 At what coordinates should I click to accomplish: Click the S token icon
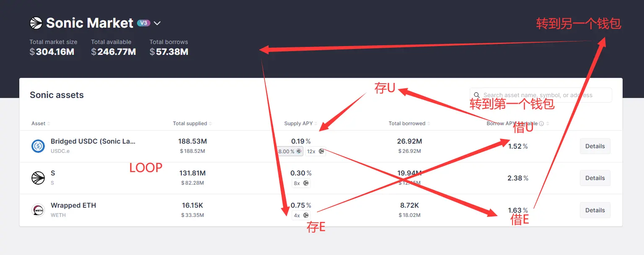tap(38, 178)
